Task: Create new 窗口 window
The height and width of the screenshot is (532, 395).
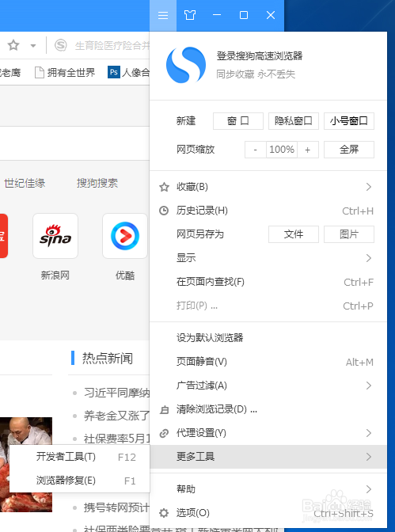Action: click(238, 121)
